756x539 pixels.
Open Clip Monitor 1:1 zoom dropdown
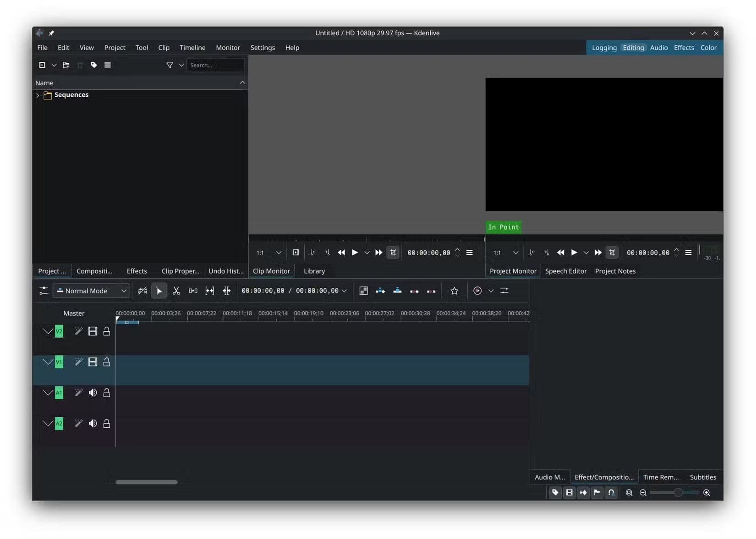click(x=269, y=253)
